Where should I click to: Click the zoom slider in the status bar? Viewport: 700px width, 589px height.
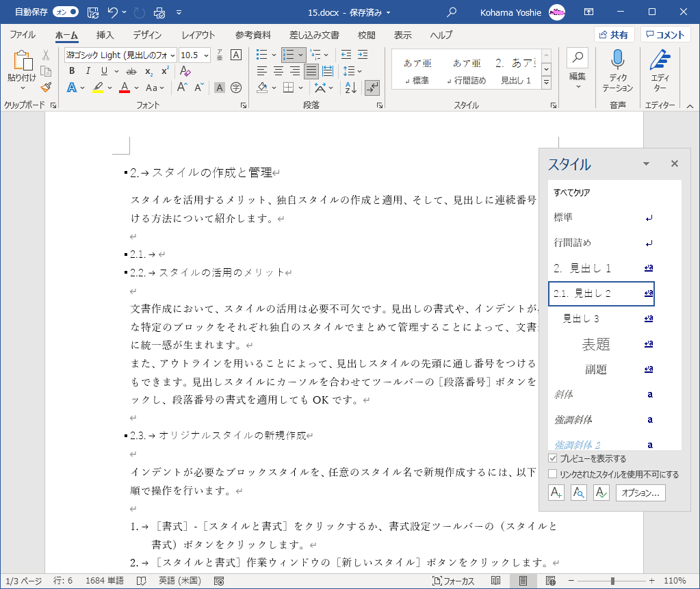(612, 581)
